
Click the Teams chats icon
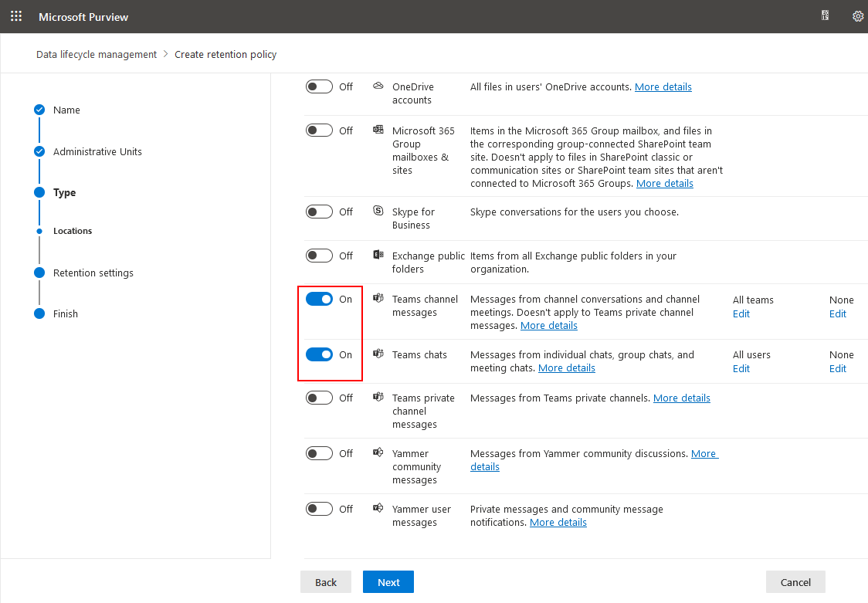tap(378, 354)
